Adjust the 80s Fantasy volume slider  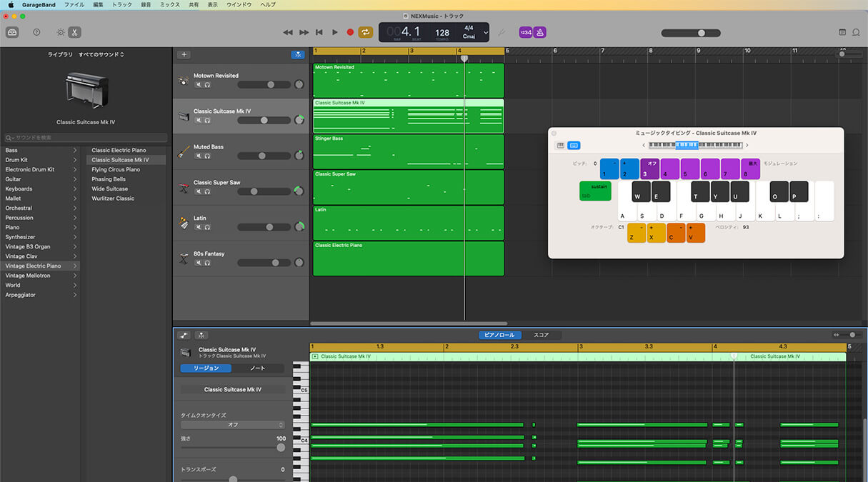[x=275, y=263]
